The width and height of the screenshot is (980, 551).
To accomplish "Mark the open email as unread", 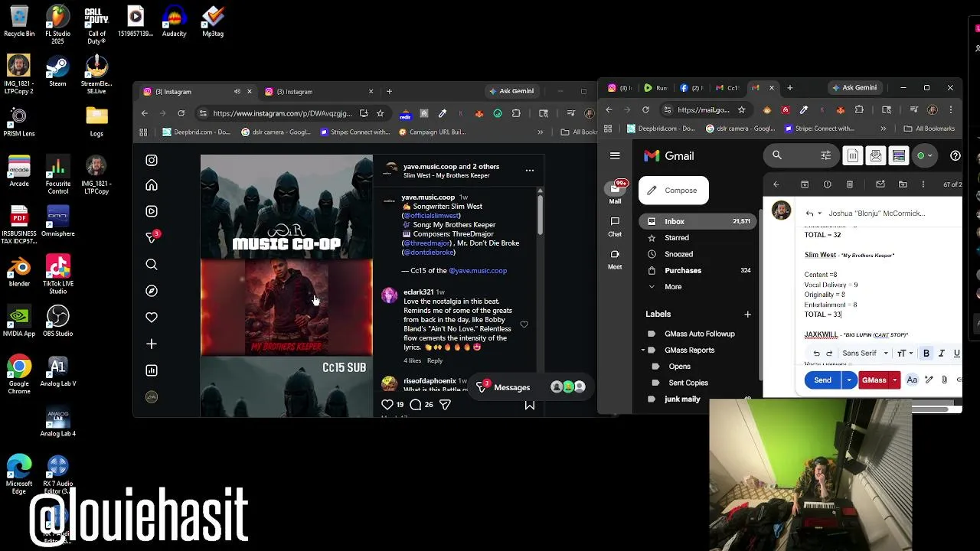I will [x=880, y=184].
